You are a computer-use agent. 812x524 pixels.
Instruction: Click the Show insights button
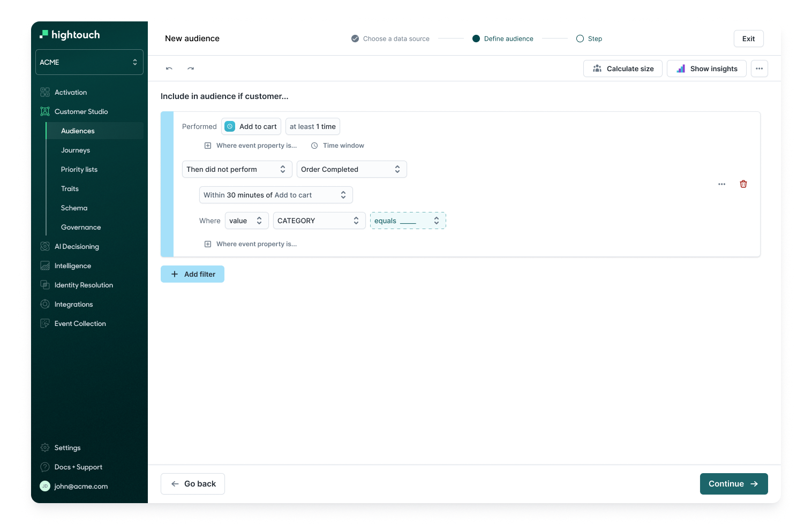click(x=706, y=69)
